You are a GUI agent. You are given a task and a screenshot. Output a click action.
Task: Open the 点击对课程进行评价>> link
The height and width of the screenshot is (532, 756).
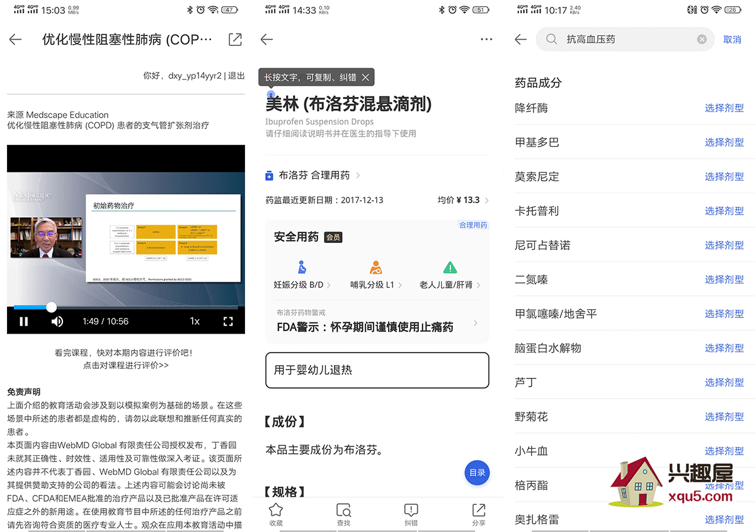(x=126, y=365)
